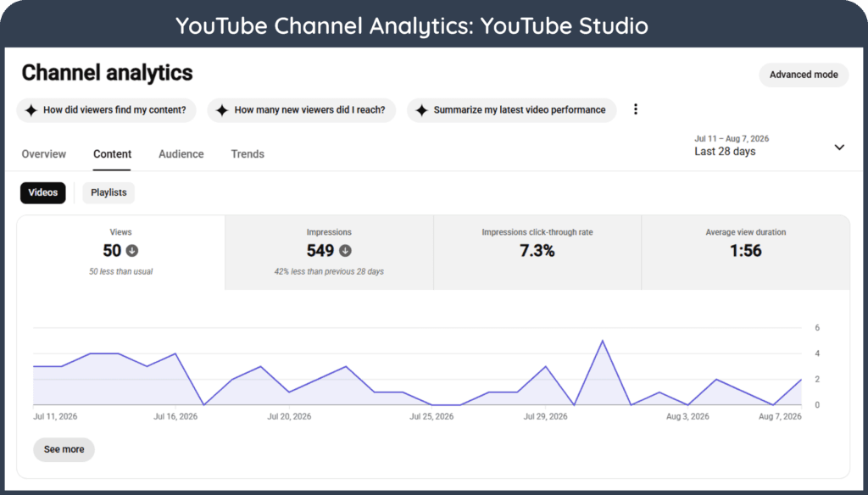Click the 'Jul 11 – Aug 7, 2026' date text
Viewport: 868px width, 495px height.
click(732, 138)
